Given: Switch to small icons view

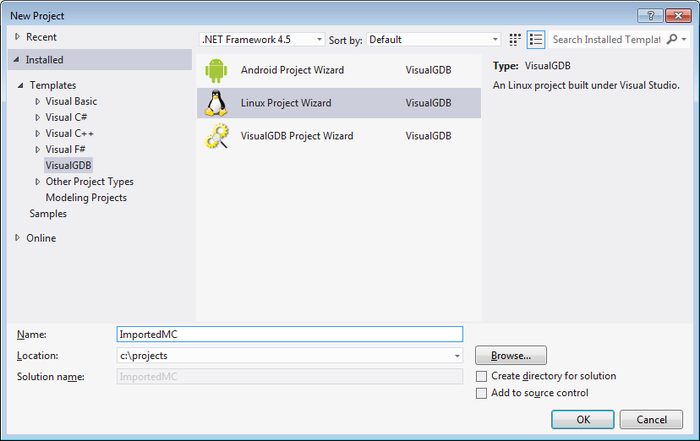Looking at the screenshot, I should click(x=515, y=40).
